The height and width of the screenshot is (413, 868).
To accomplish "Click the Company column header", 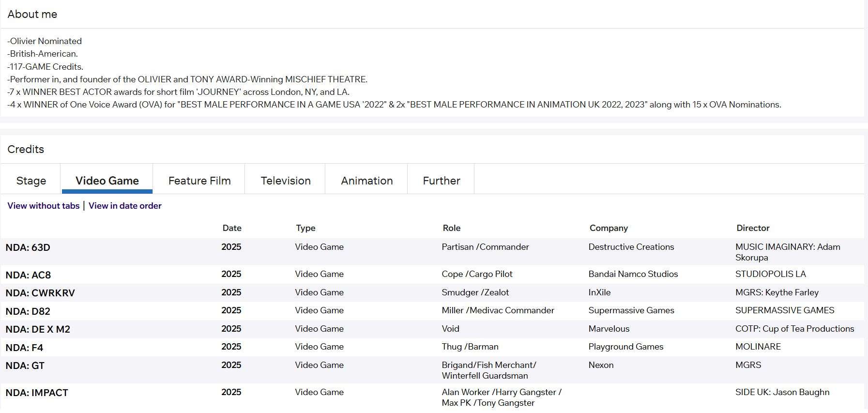I will click(609, 228).
